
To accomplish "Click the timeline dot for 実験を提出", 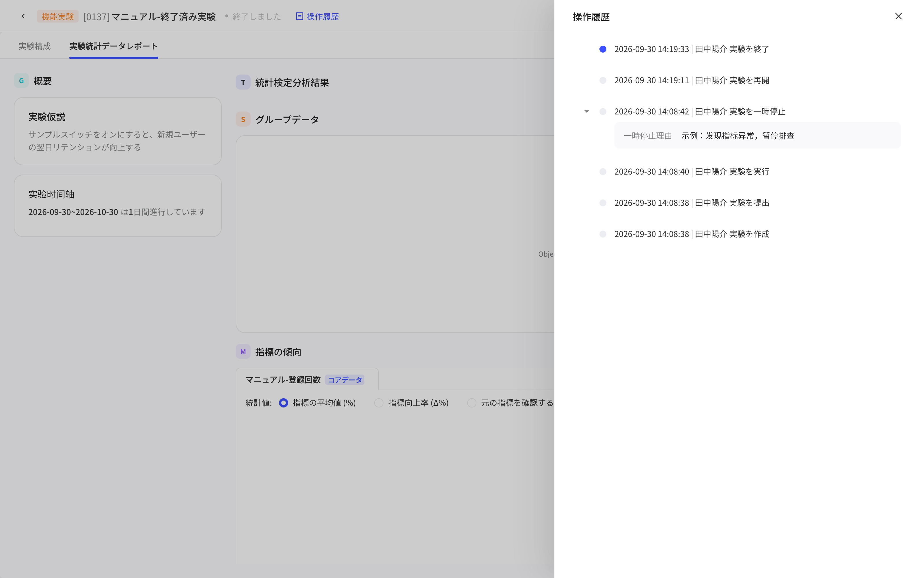I will click(x=603, y=203).
